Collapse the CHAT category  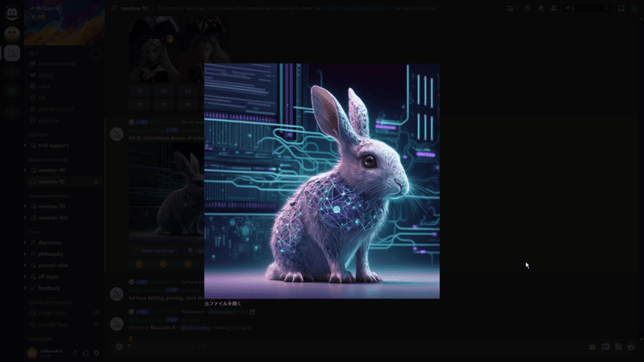33,232
